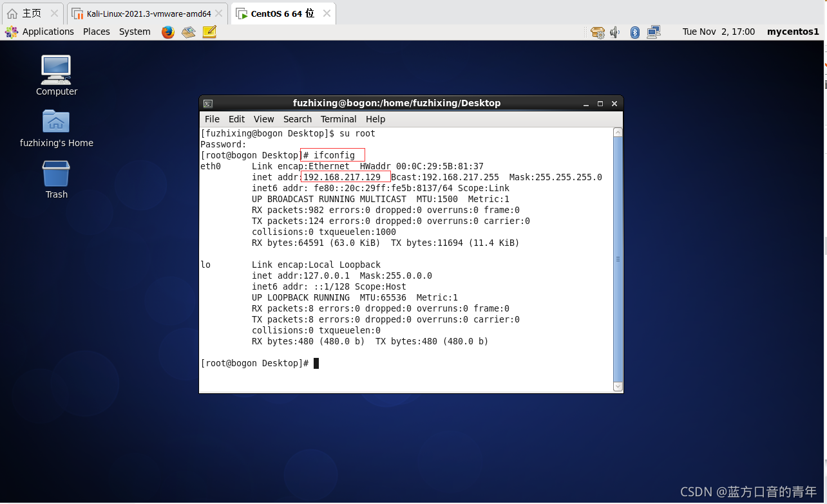Close the 主页 tab
Image resolution: width=827 pixels, height=504 pixels.
(x=54, y=13)
